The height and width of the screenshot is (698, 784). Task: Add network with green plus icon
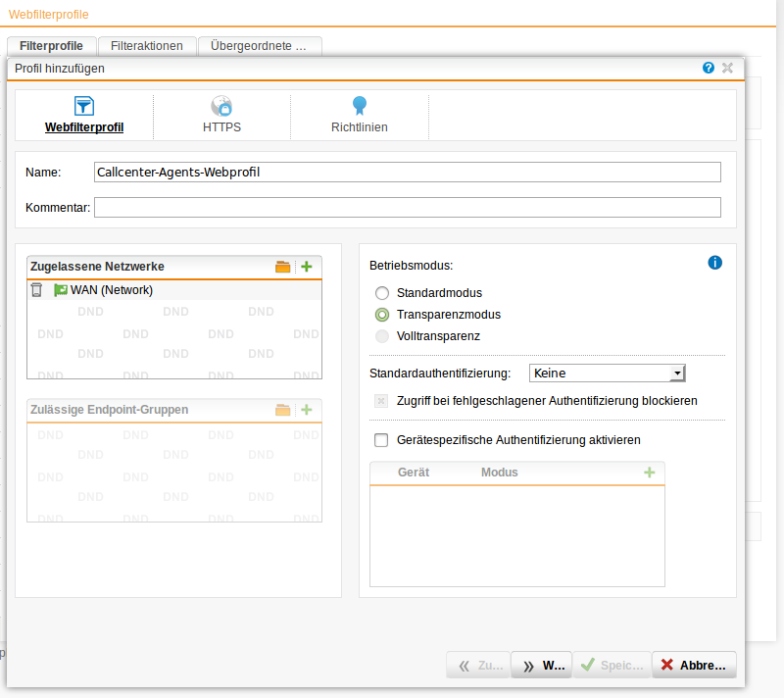point(306,267)
